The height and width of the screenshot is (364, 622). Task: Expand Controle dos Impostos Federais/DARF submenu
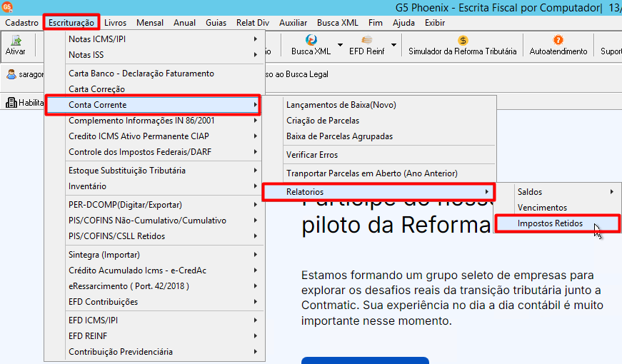point(256,152)
